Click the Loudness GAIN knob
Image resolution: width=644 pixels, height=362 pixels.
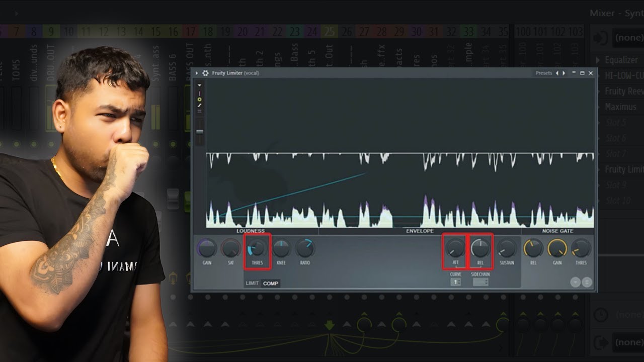pos(207,248)
